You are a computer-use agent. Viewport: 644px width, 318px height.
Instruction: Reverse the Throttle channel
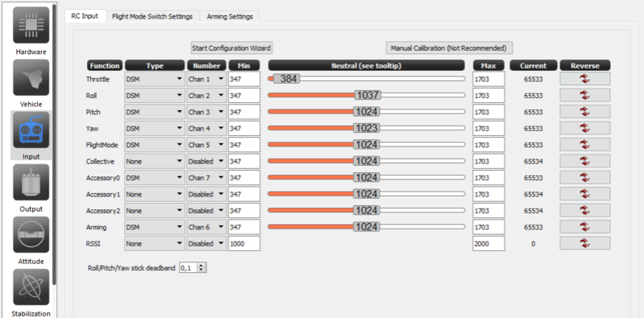(585, 79)
